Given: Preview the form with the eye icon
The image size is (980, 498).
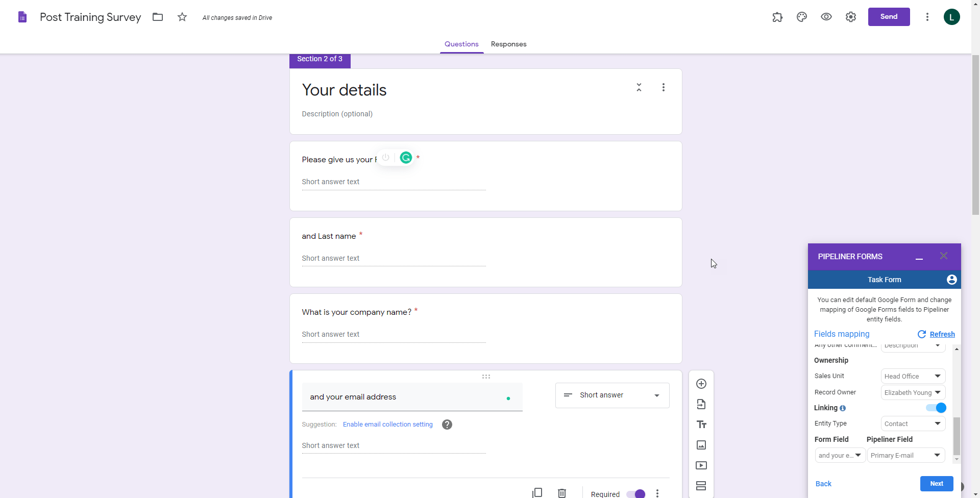Looking at the screenshot, I should (x=826, y=17).
